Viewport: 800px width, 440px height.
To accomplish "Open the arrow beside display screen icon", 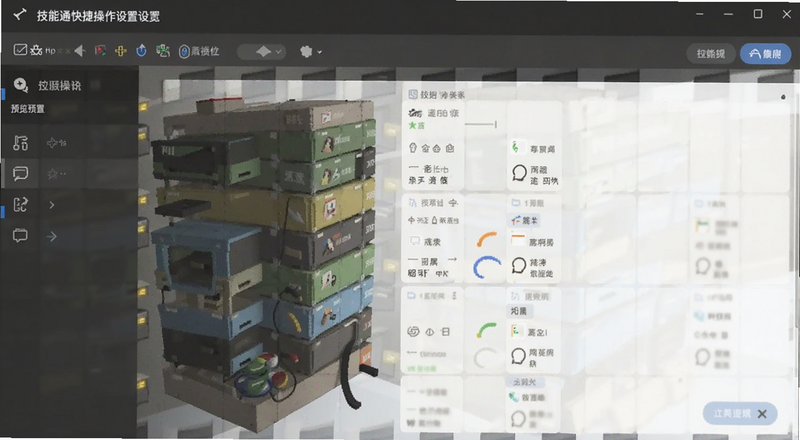I will pyautogui.click(x=52, y=236).
